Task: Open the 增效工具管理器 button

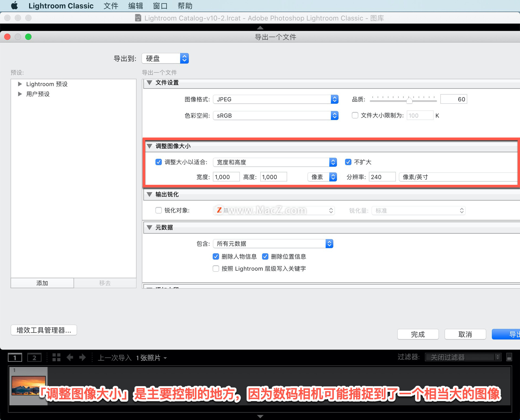Action: pyautogui.click(x=44, y=330)
